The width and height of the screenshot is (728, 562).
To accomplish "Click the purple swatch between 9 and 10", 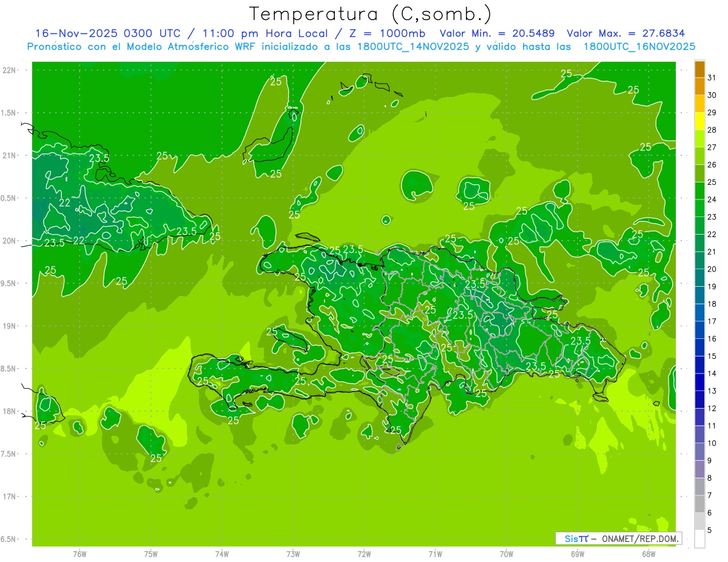I will coord(699,452).
